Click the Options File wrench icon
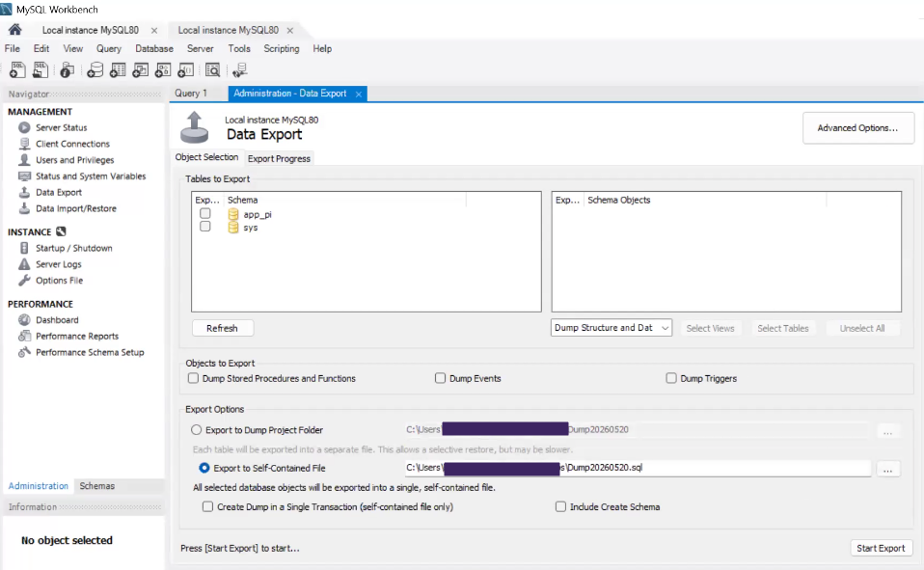The height and width of the screenshot is (570, 924). point(24,280)
